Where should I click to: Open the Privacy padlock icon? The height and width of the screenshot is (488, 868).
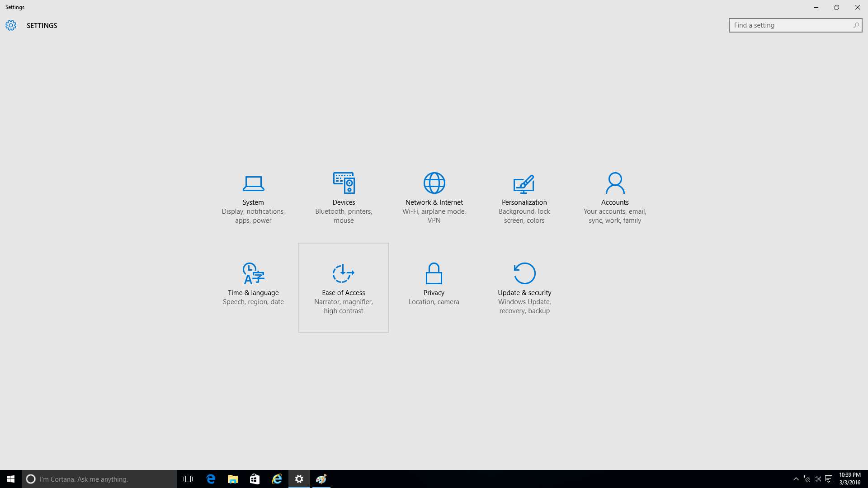click(x=434, y=273)
